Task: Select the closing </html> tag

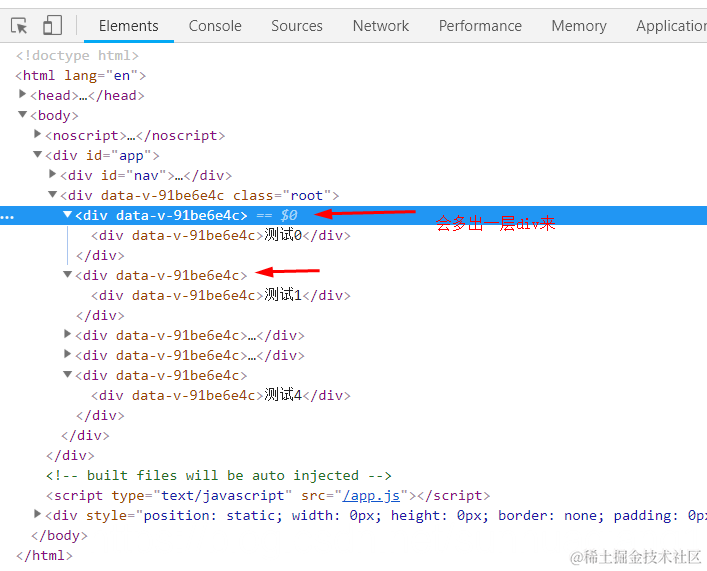Action: coord(44,556)
